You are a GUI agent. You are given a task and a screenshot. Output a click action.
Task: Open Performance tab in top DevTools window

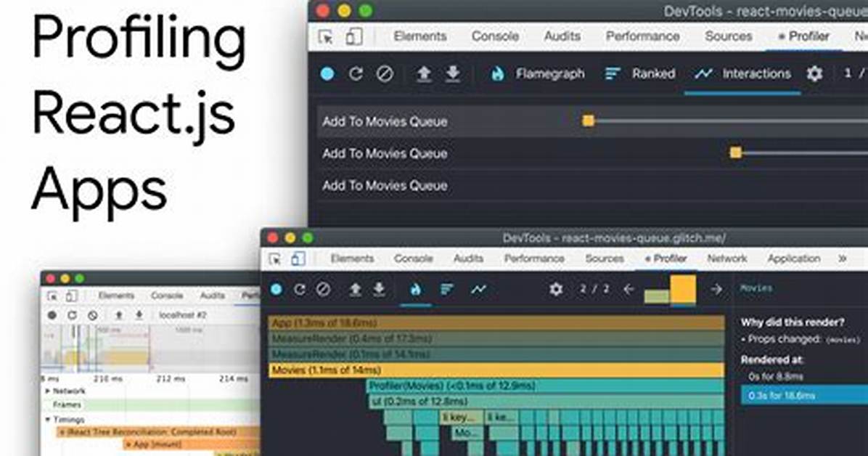point(643,36)
